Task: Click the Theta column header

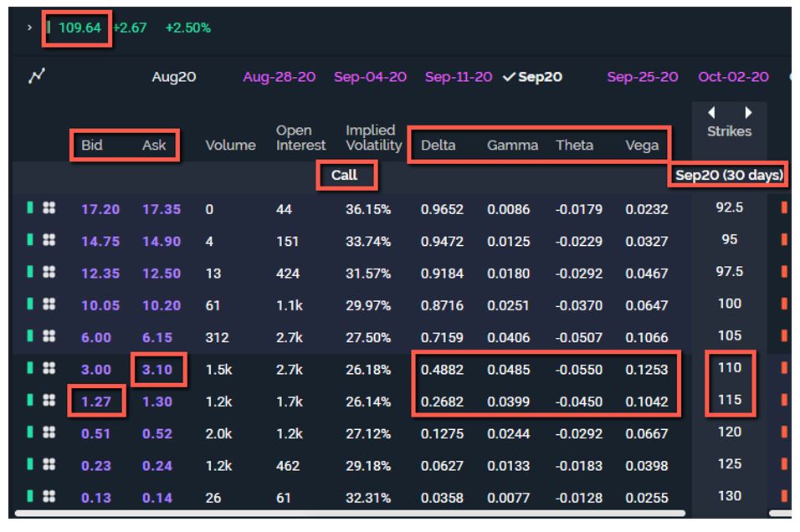Action: (x=575, y=146)
